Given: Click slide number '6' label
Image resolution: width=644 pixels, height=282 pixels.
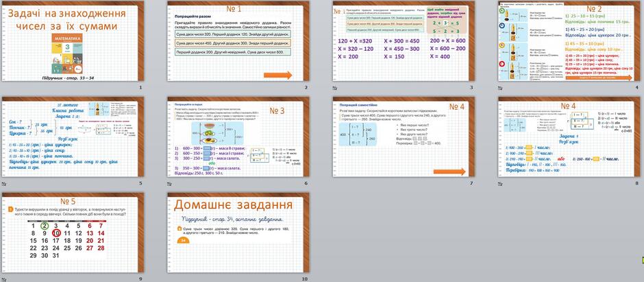Looking at the screenshot, I should [x=306, y=183].
